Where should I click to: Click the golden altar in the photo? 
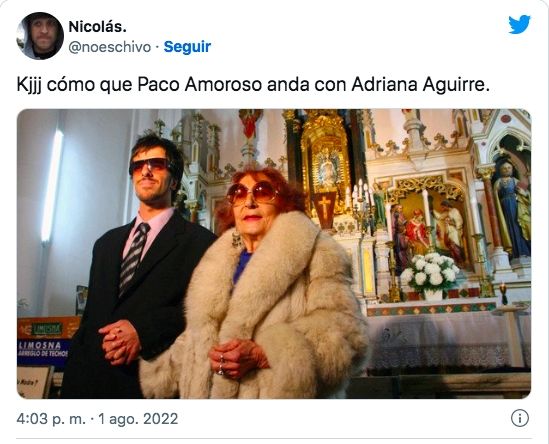click(326, 165)
